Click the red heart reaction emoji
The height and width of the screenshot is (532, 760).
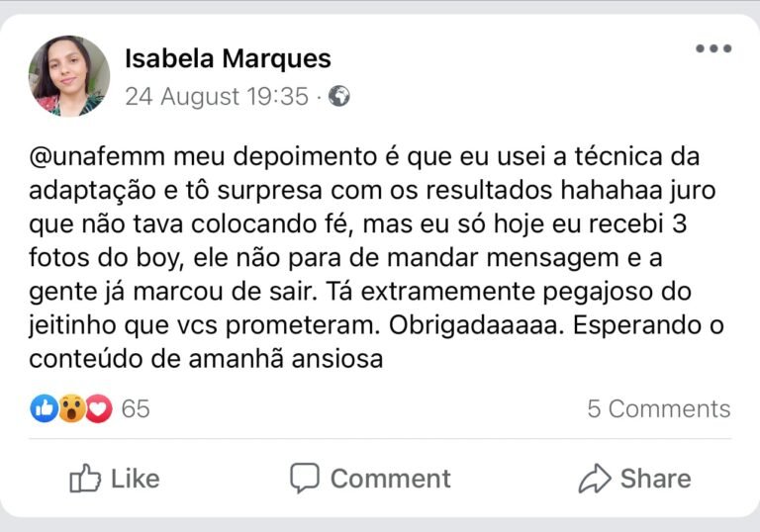click(x=98, y=408)
